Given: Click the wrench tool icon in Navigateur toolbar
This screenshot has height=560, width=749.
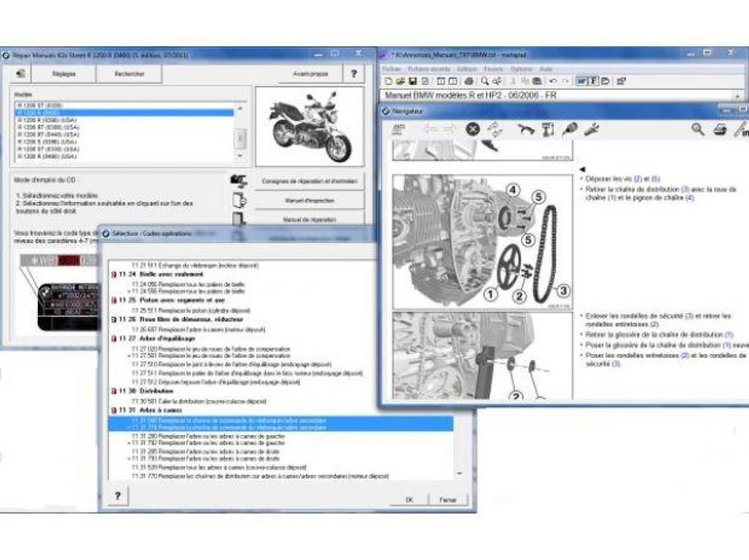Looking at the screenshot, I should click(x=591, y=129).
